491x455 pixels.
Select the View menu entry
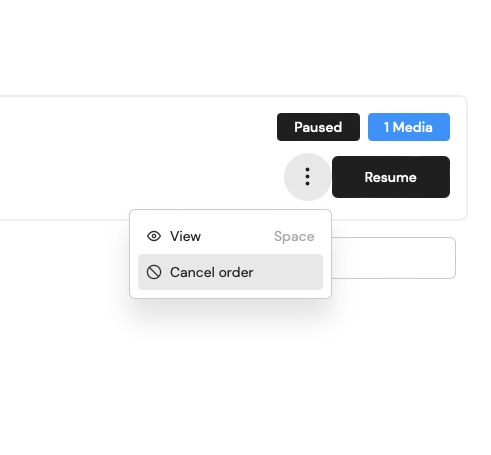[230, 236]
